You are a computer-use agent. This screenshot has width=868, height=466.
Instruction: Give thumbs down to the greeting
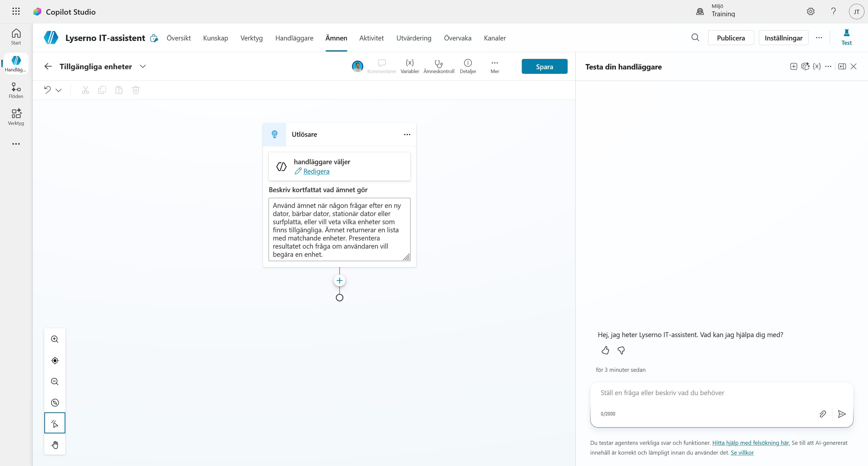tap(621, 350)
